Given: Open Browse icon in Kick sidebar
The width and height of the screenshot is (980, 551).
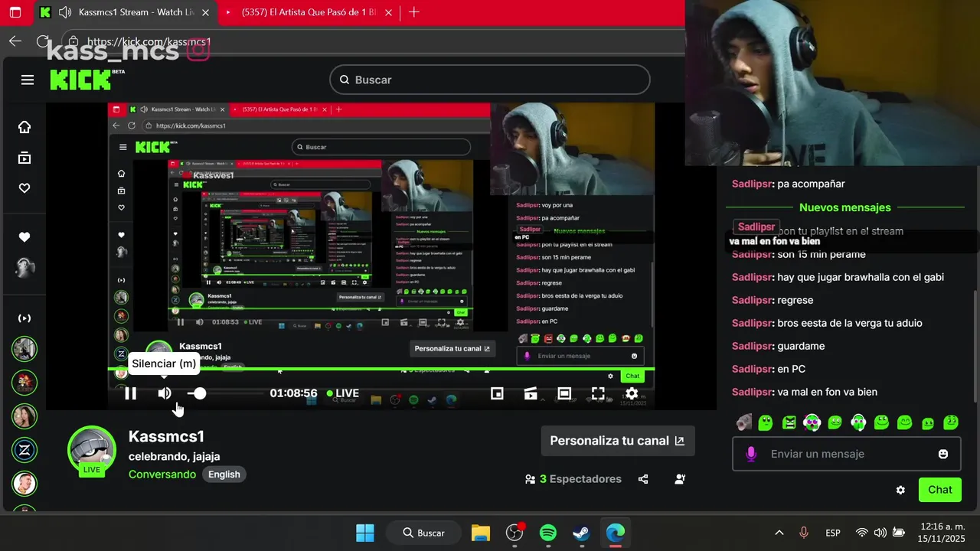Looking at the screenshot, I should pos(24,158).
